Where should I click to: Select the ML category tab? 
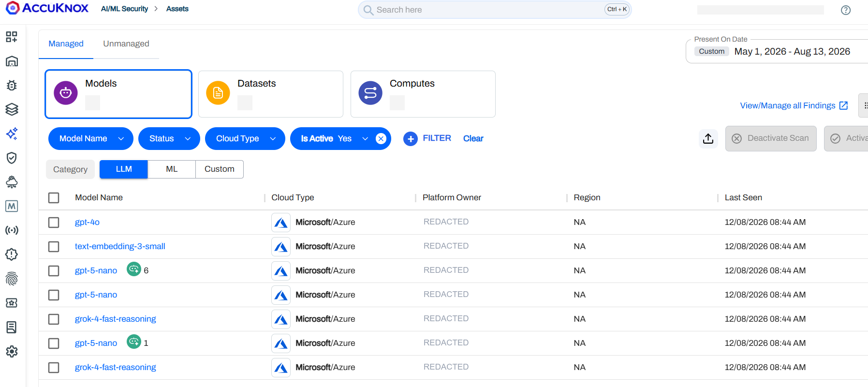pos(172,169)
